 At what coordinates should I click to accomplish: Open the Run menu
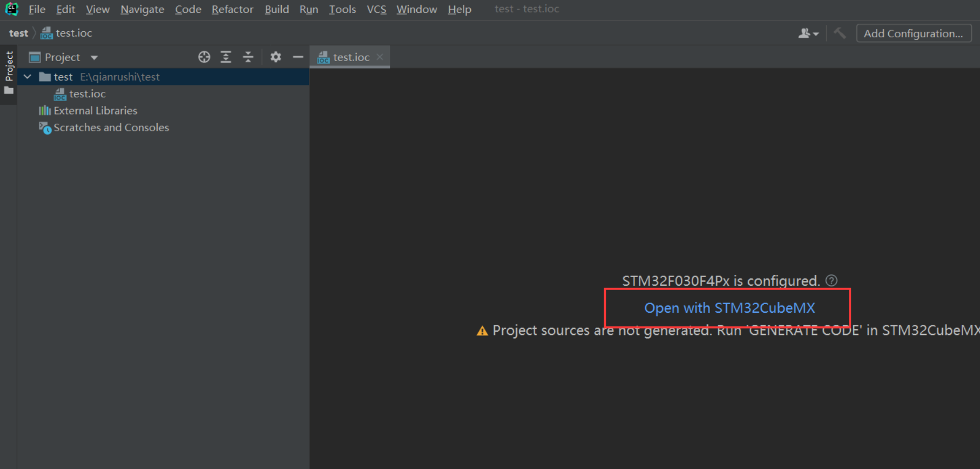click(x=309, y=9)
